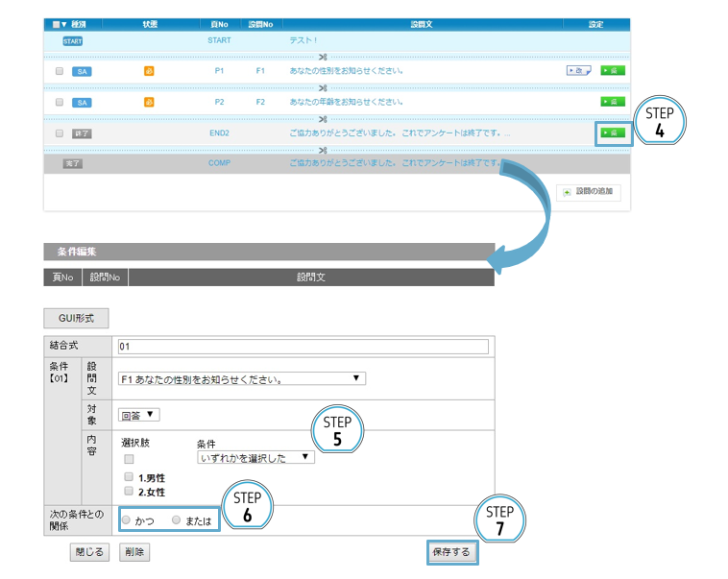This screenshot has height=579, width=728.
Task: Click the 結合式 text input field
Action: tap(302, 347)
